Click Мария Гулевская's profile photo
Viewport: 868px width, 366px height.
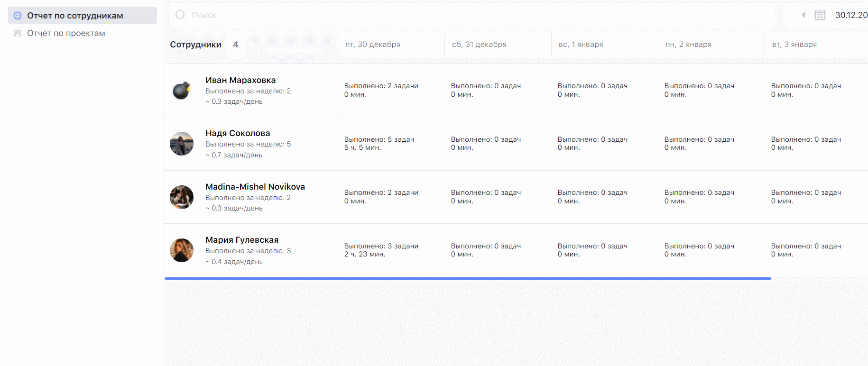[x=182, y=250]
